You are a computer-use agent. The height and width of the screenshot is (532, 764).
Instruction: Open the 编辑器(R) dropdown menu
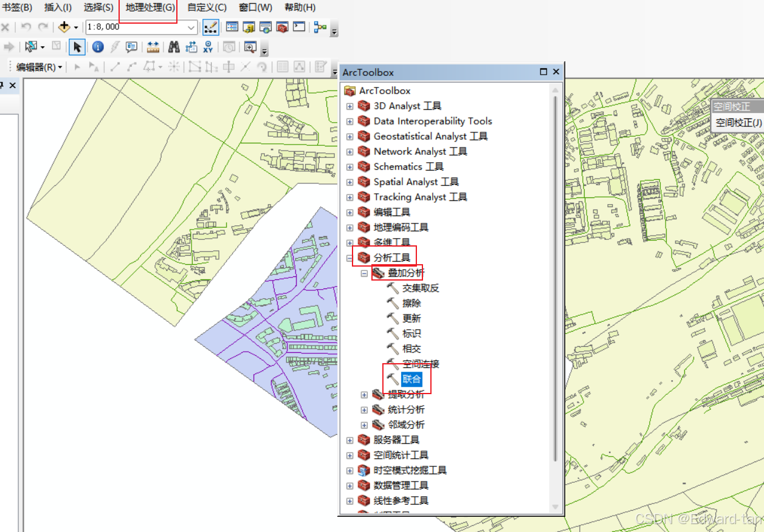(x=40, y=67)
